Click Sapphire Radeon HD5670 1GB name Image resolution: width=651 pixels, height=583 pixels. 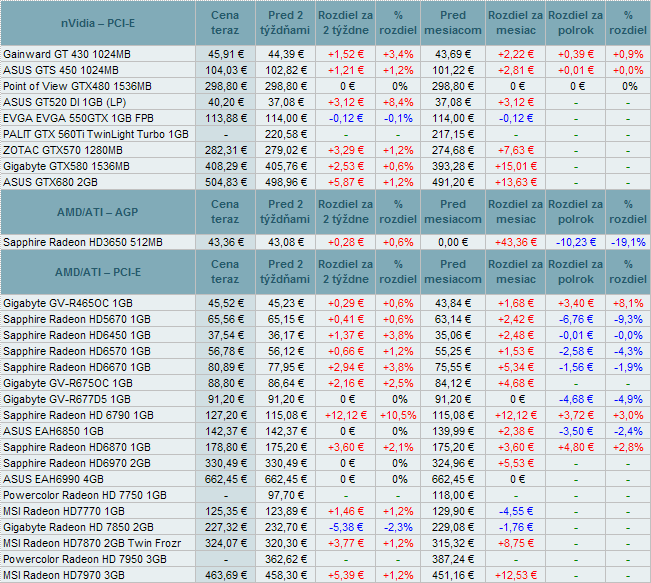(77, 319)
